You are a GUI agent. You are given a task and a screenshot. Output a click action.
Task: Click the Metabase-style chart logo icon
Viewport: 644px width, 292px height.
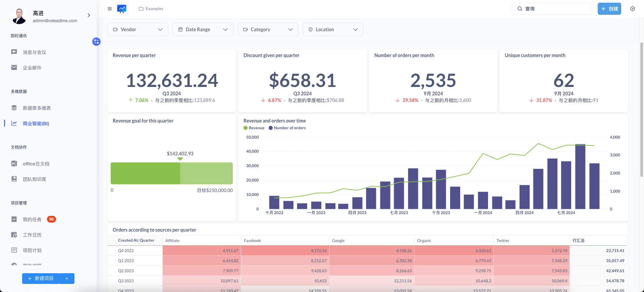pyautogui.click(x=122, y=9)
